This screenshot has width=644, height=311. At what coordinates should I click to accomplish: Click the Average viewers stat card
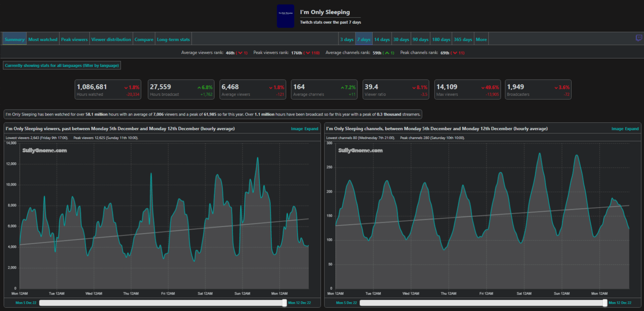(x=253, y=89)
